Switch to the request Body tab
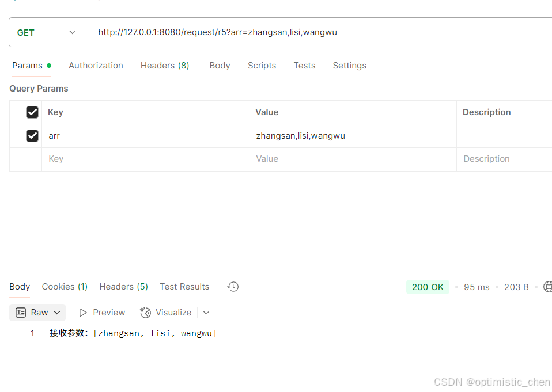The height and width of the screenshot is (392, 552). [x=220, y=66]
